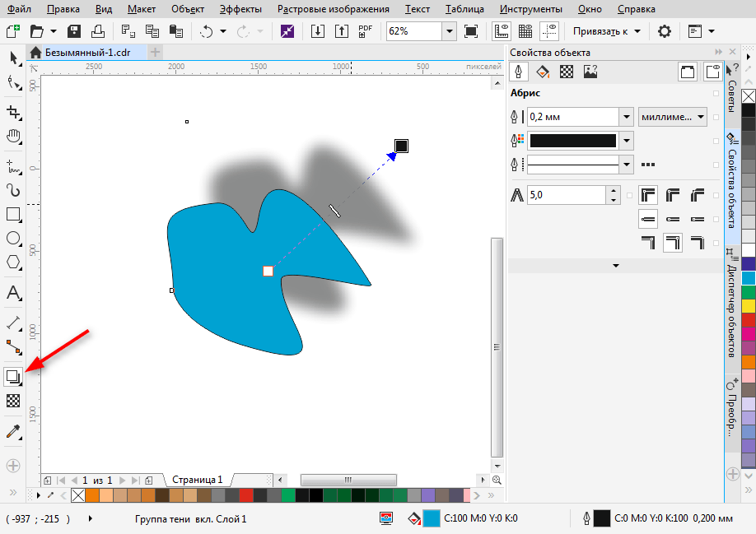Select the Text tool
The height and width of the screenshot is (534, 756).
[13, 293]
